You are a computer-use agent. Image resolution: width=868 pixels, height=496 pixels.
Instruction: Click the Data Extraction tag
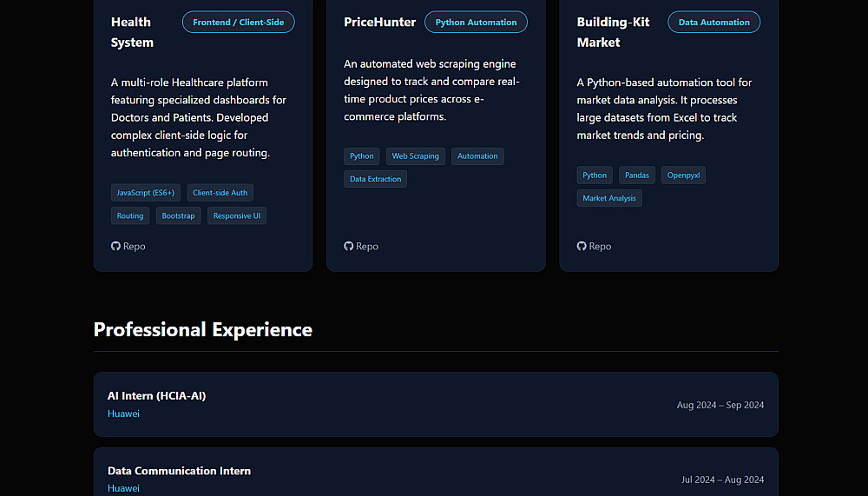point(375,179)
